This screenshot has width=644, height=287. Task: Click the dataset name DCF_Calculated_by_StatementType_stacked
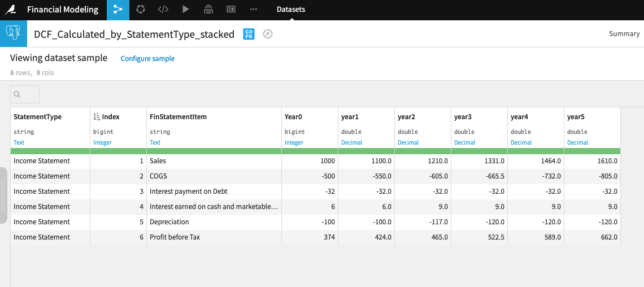pos(134,34)
